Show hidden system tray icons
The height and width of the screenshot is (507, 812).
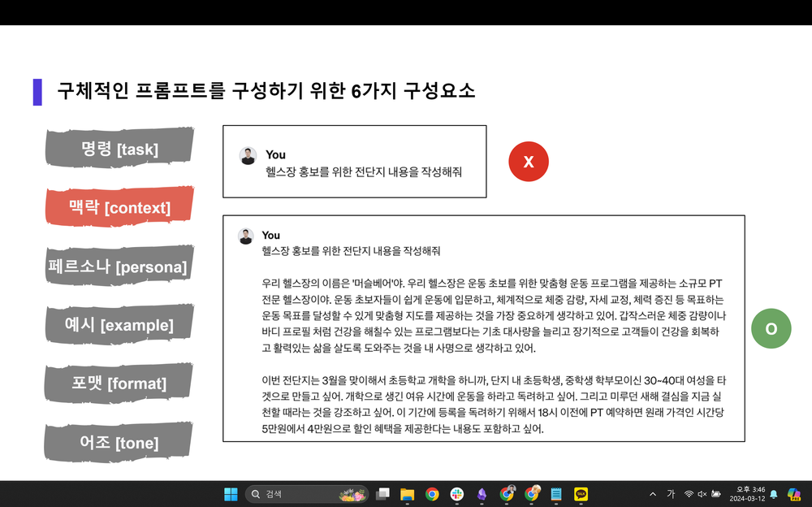coord(653,494)
